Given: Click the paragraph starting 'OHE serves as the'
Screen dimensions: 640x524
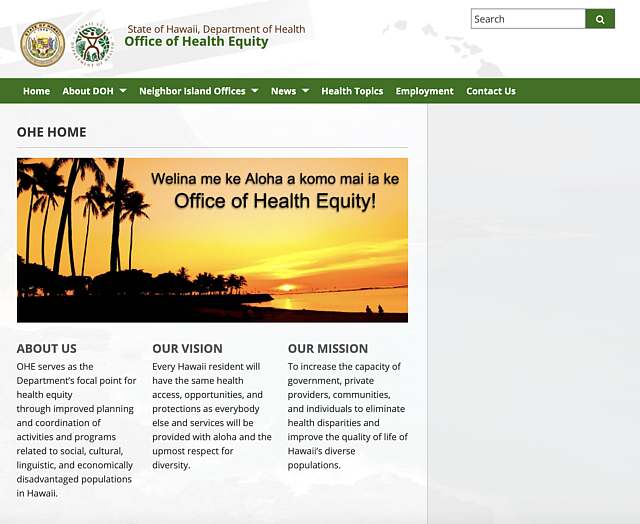Looking at the screenshot, I should pos(76,430).
